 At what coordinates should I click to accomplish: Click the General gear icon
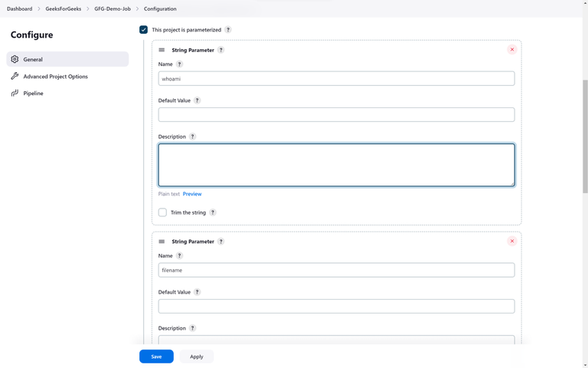tap(15, 59)
